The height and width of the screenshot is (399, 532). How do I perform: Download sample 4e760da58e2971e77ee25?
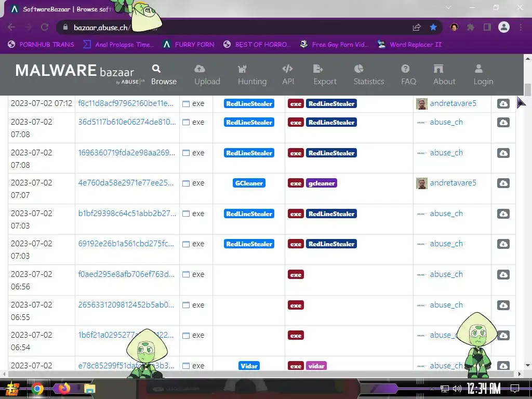pos(503,183)
